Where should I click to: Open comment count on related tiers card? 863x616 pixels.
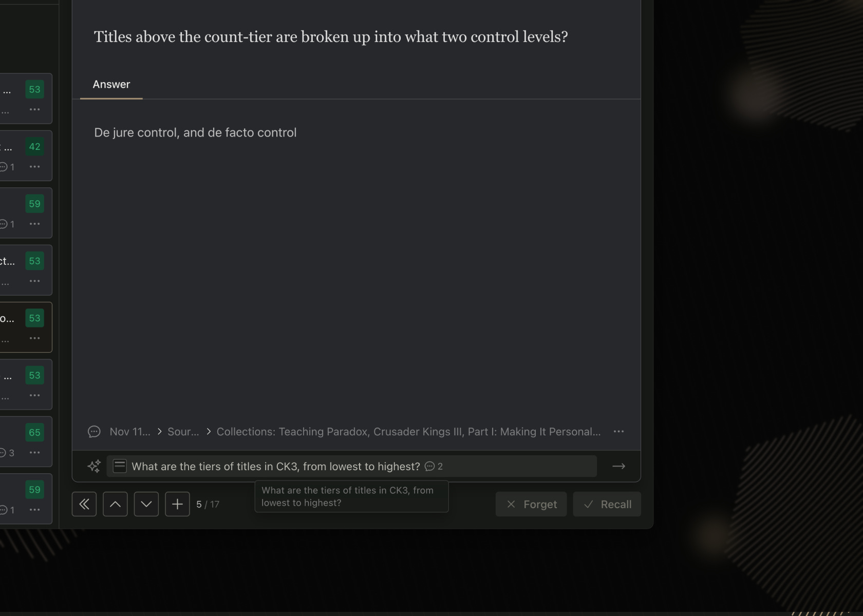pos(434,466)
